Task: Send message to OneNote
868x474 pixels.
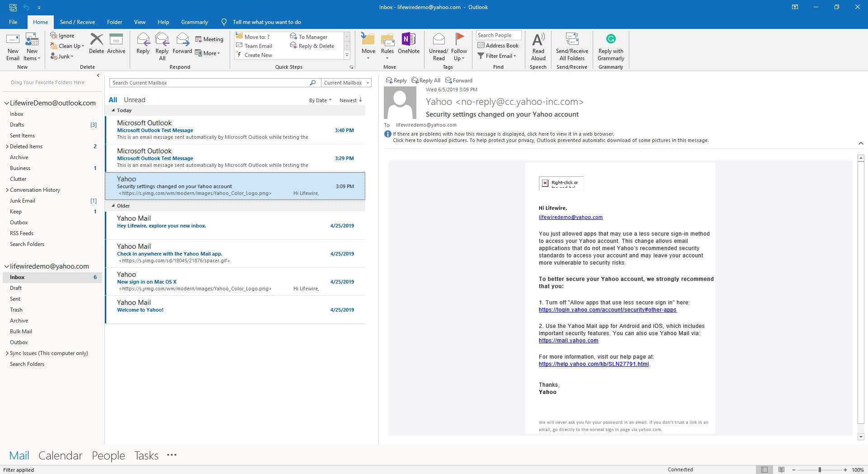Action: click(409, 43)
